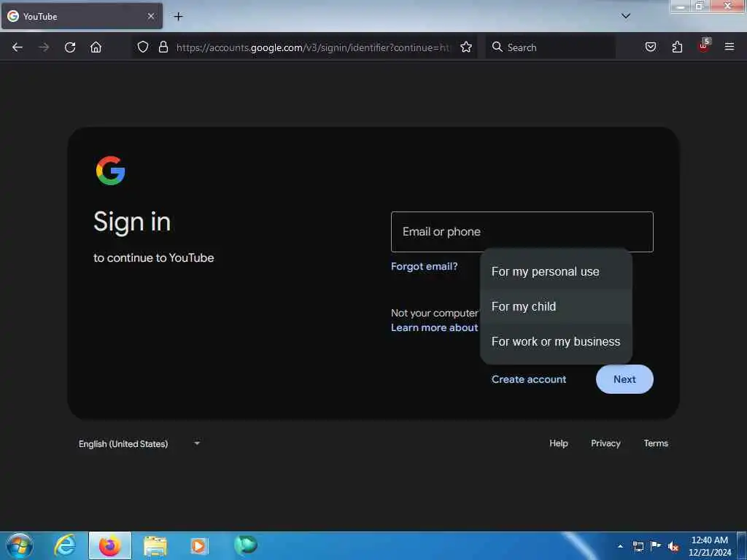Open the clock showing 12:40 AM
The width and height of the screenshot is (747, 560).
709,546
